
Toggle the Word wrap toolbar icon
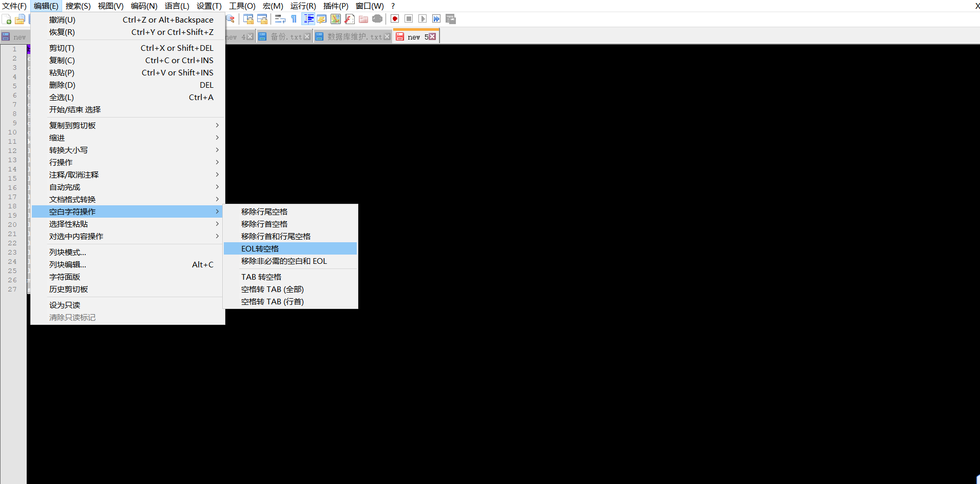click(280, 19)
